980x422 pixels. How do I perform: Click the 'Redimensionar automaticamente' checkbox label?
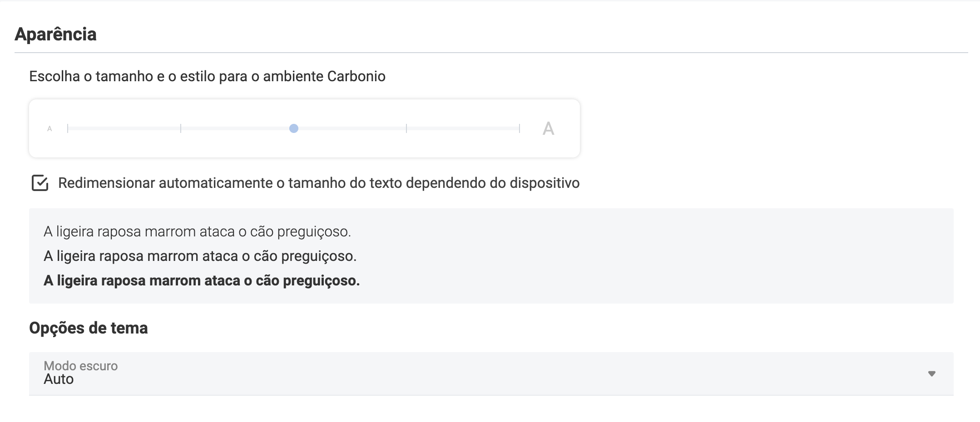[318, 183]
